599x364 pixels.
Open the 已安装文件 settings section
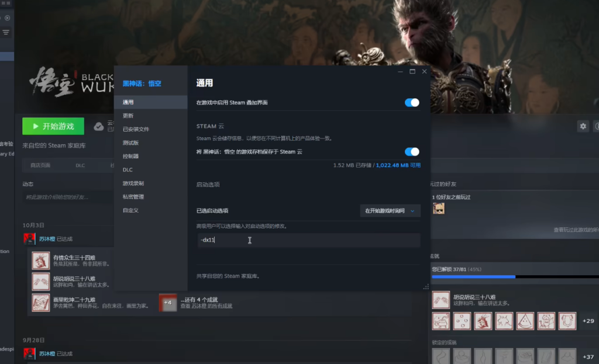point(136,129)
